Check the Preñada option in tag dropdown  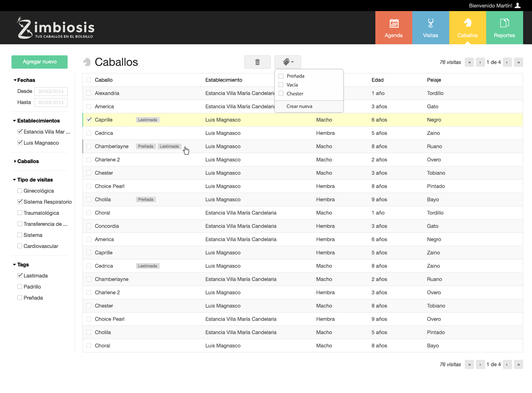click(x=281, y=76)
